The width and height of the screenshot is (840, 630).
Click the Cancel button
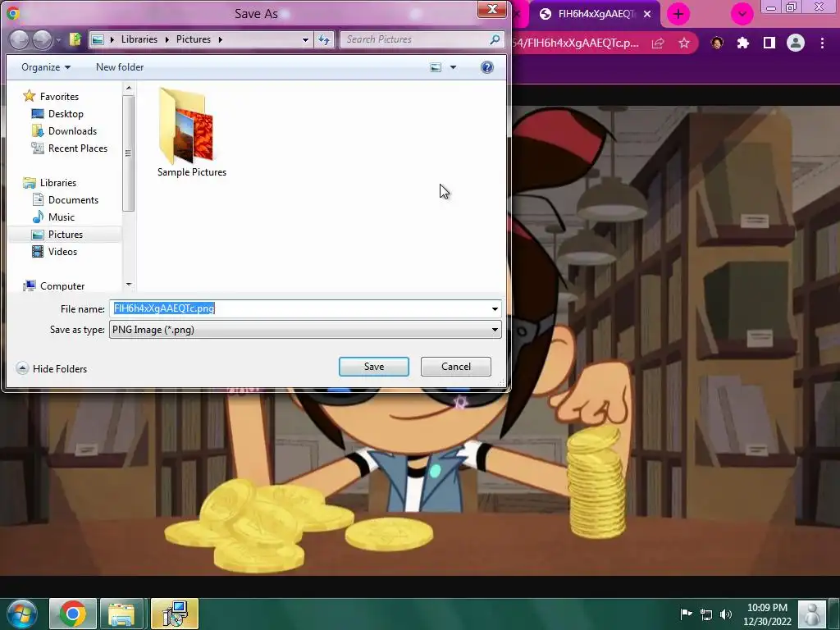click(456, 367)
